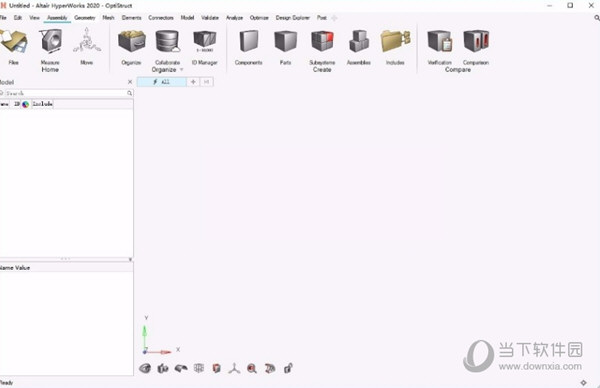Image resolution: width=600 pixels, height=388 pixels.
Task: Select the 'All' view tab
Action: (x=161, y=82)
